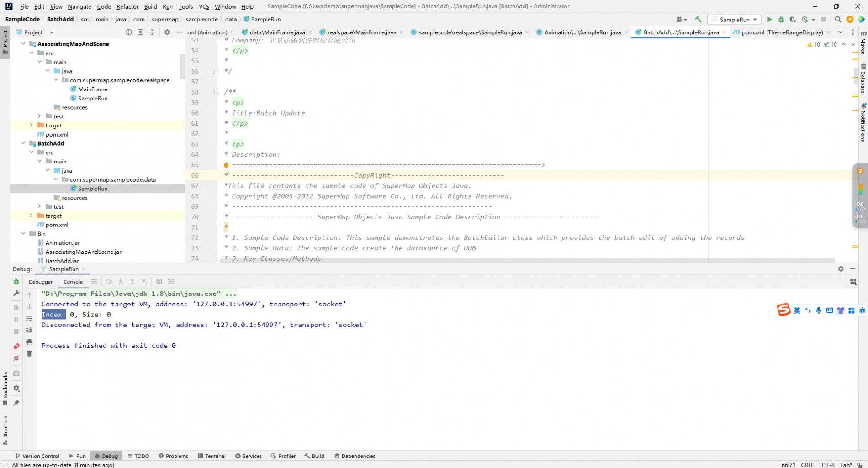Open the Problems tool window
The height and width of the screenshot is (468, 868).
coord(174,456)
